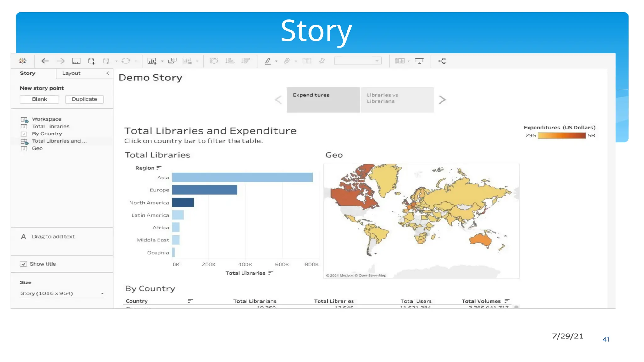Toggle the Show title checkbox
Image resolution: width=644 pixels, height=362 pixels.
(x=24, y=264)
